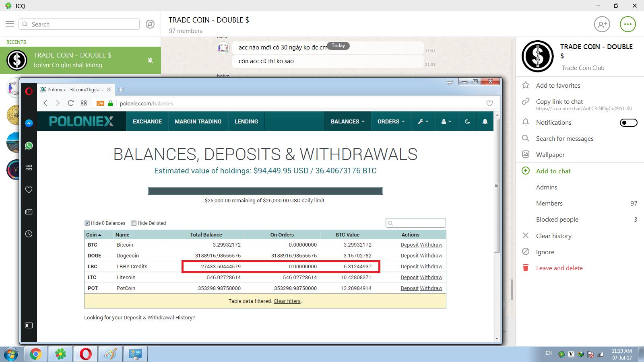Click the muted bell icon on TRADE COIN chat
This screenshot has height=362, width=644.
[x=150, y=60]
